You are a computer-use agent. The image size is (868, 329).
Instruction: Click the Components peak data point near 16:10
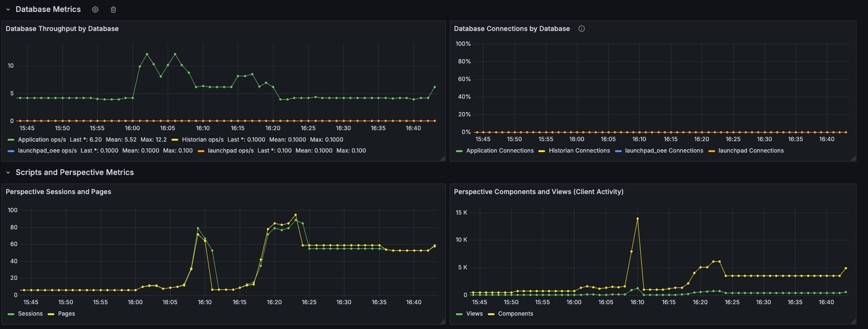tap(637, 219)
